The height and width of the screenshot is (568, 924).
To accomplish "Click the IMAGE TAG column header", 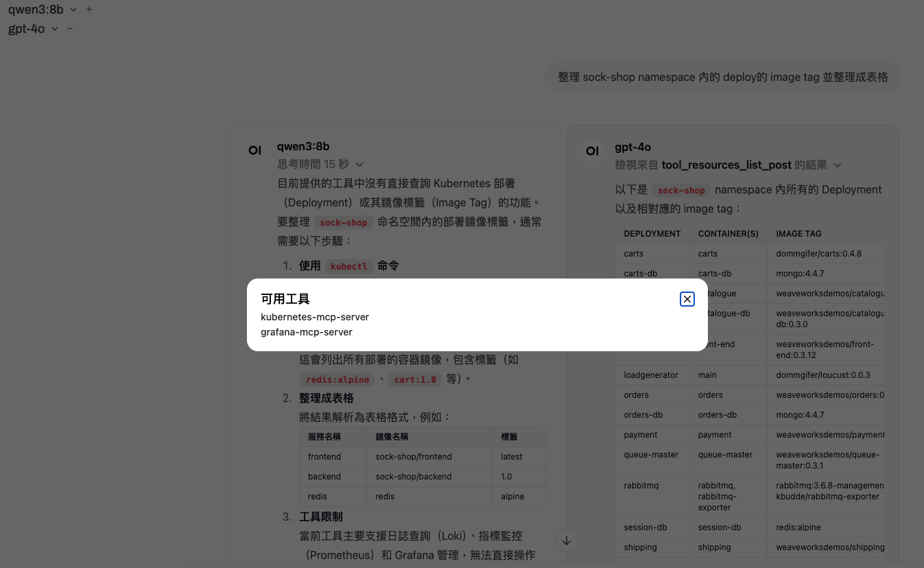I will coord(798,234).
